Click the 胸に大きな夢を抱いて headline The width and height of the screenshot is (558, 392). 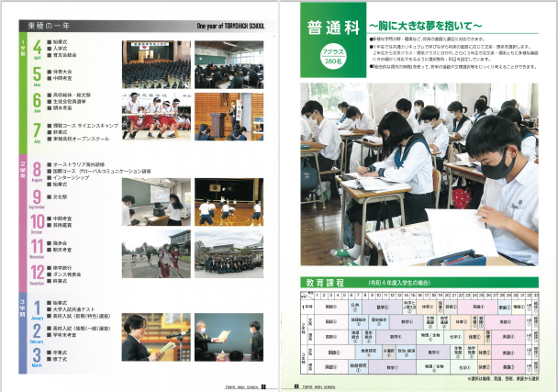click(404, 29)
